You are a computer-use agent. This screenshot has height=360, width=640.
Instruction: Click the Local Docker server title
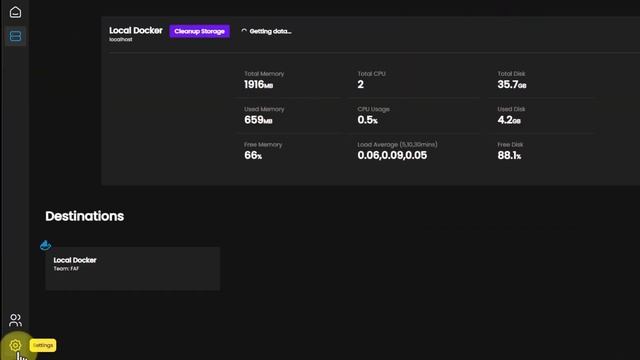click(x=136, y=31)
